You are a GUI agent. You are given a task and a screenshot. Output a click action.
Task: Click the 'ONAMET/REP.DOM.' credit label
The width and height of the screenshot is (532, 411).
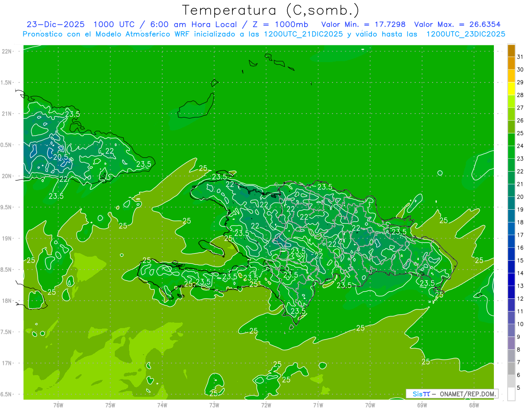click(x=468, y=394)
